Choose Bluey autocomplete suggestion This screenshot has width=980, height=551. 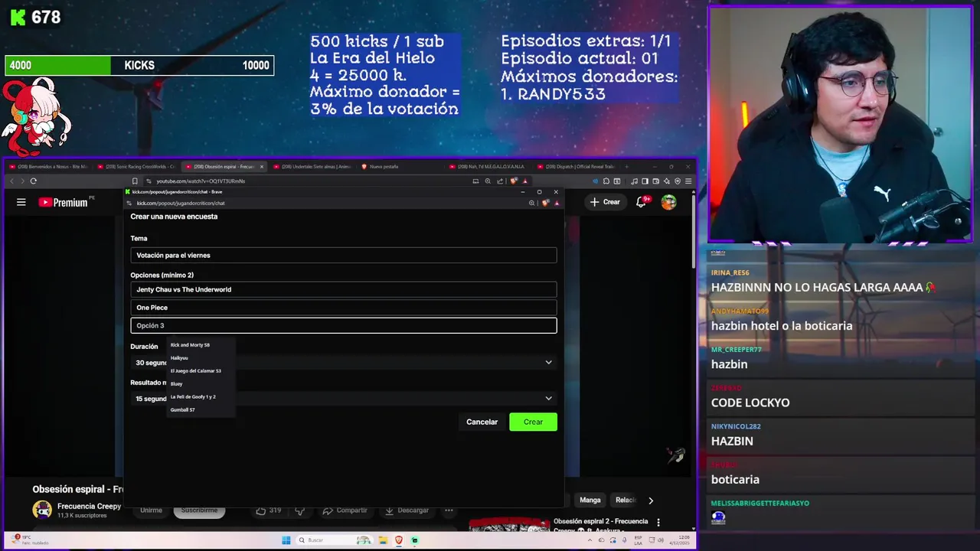(x=201, y=384)
